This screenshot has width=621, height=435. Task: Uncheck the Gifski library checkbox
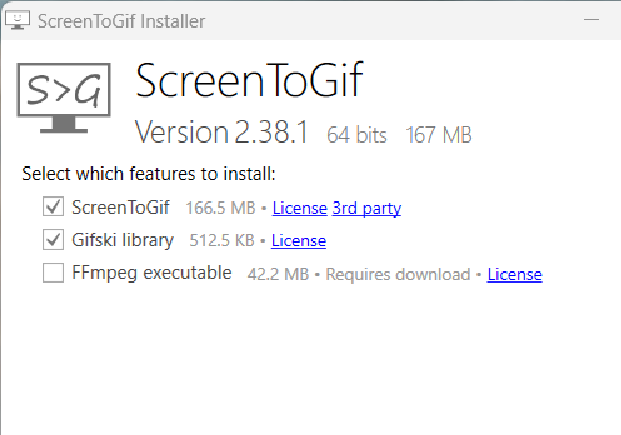53,240
